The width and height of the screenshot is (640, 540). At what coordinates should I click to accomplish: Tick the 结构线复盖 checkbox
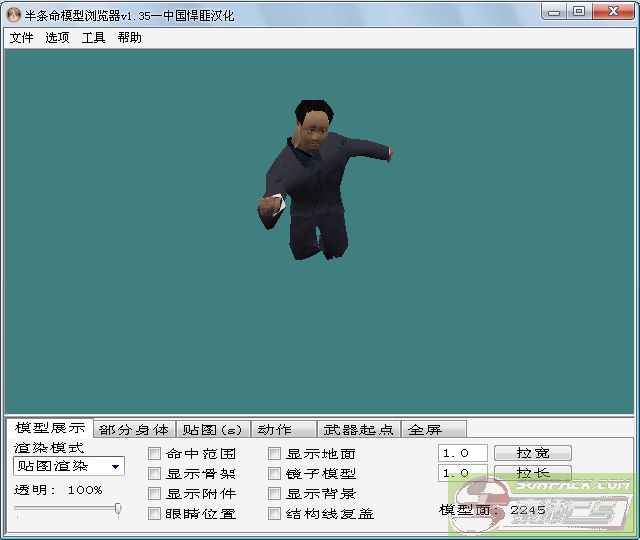tap(275, 514)
